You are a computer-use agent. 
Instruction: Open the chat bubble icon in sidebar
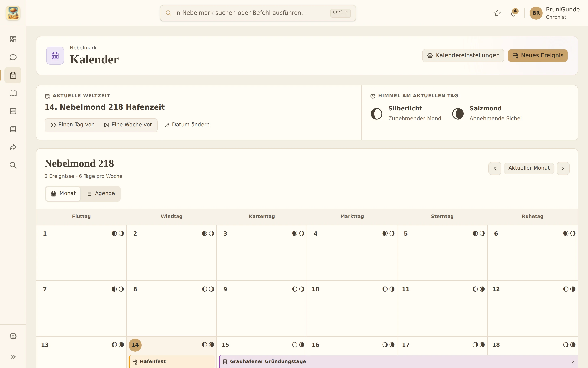point(13,57)
